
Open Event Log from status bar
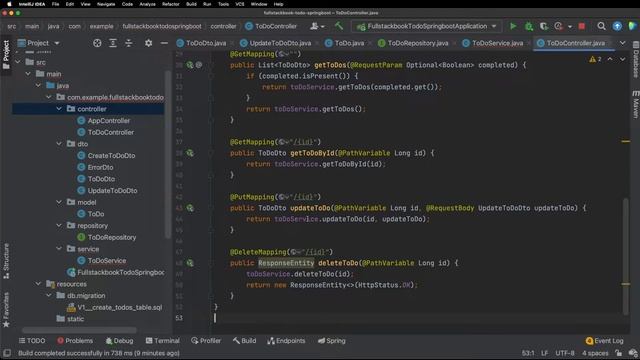tap(605, 341)
